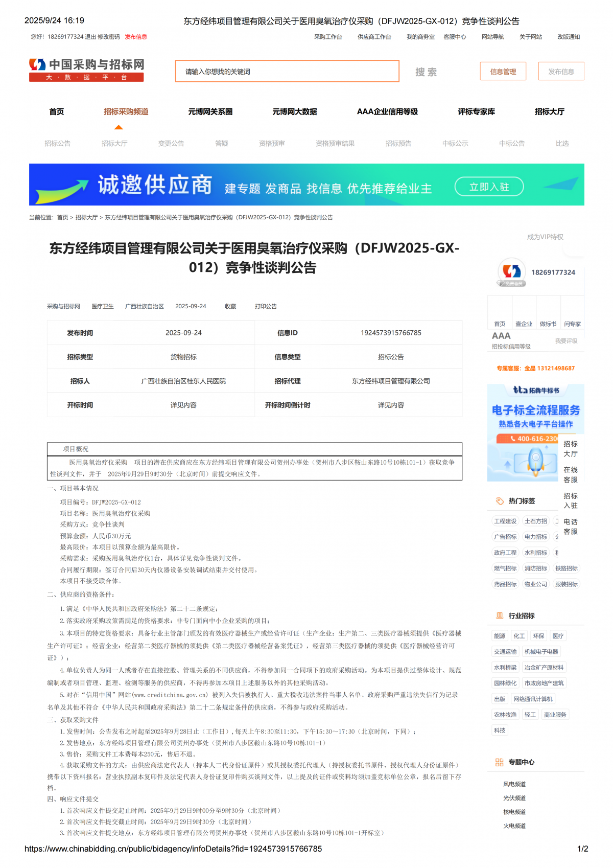Viewport: 613px width, 868px height.
Task: Click 我要评级 next to AAA rating
Action: [x=567, y=341]
